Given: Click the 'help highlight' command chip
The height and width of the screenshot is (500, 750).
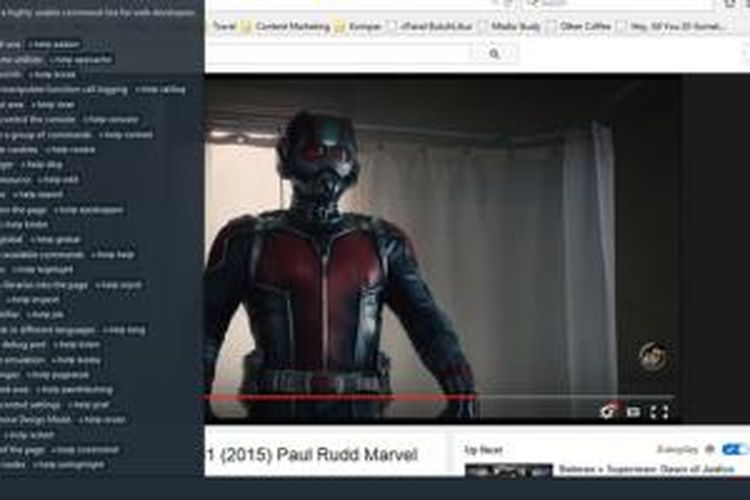Looking at the screenshot, I should point(43,270).
